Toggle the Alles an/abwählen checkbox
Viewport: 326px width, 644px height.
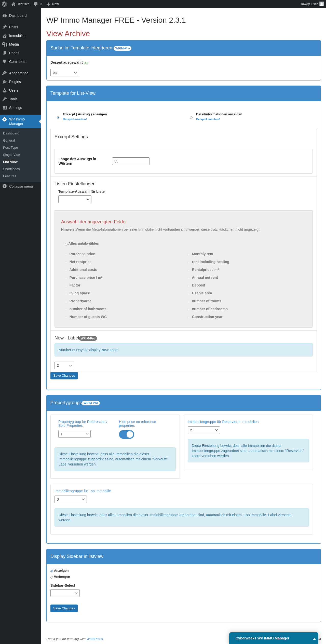[x=66, y=244]
